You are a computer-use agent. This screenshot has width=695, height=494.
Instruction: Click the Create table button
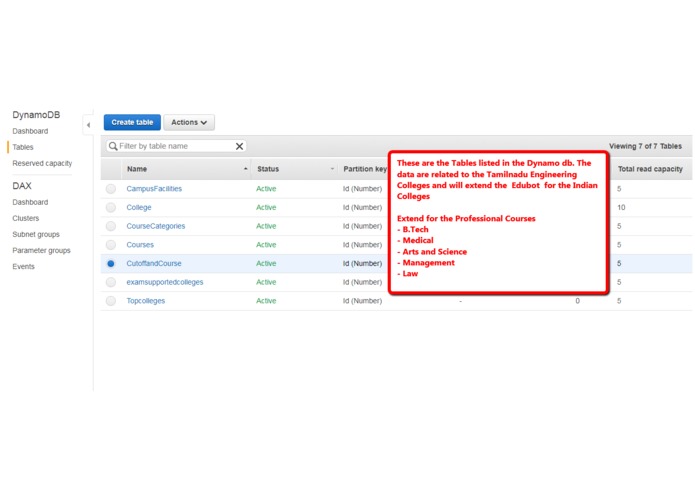(132, 122)
